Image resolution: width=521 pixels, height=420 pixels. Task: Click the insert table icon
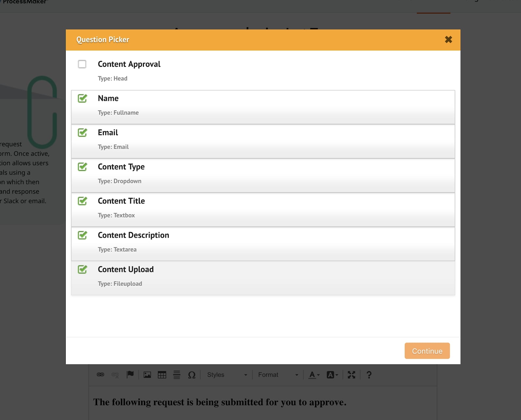click(162, 375)
